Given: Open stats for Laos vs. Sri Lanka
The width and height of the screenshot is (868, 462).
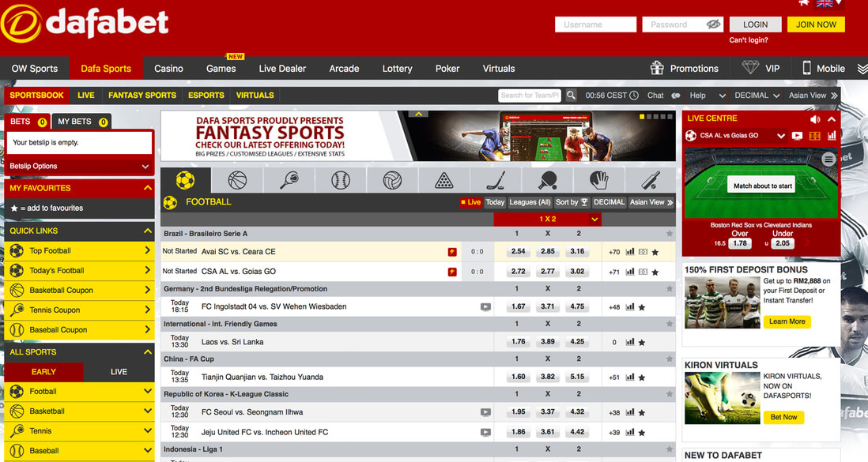Looking at the screenshot, I should point(630,342).
